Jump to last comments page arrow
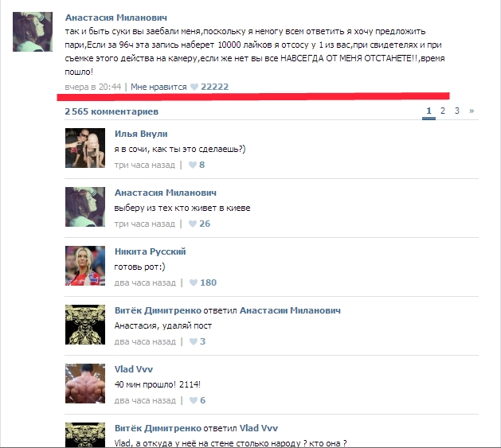Viewport: 501px width, 448px height. pos(472,111)
